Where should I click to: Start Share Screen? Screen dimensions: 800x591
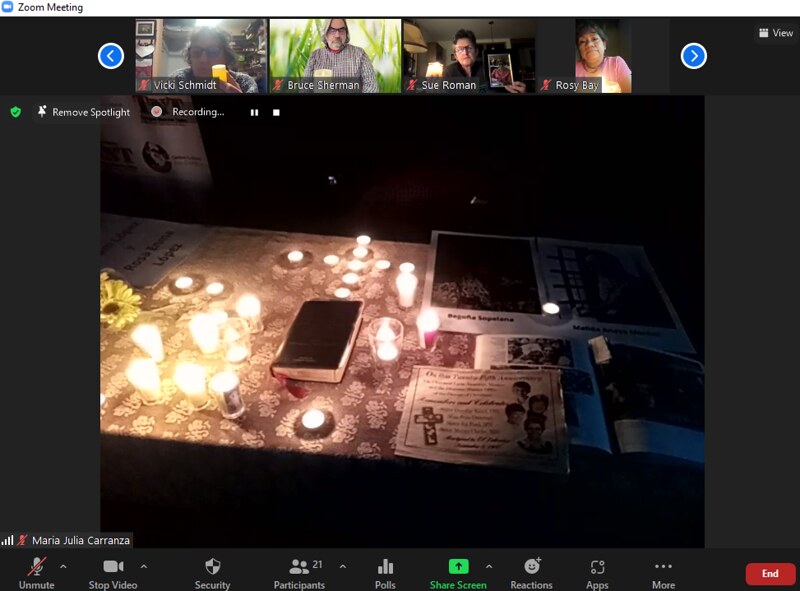[x=458, y=573]
